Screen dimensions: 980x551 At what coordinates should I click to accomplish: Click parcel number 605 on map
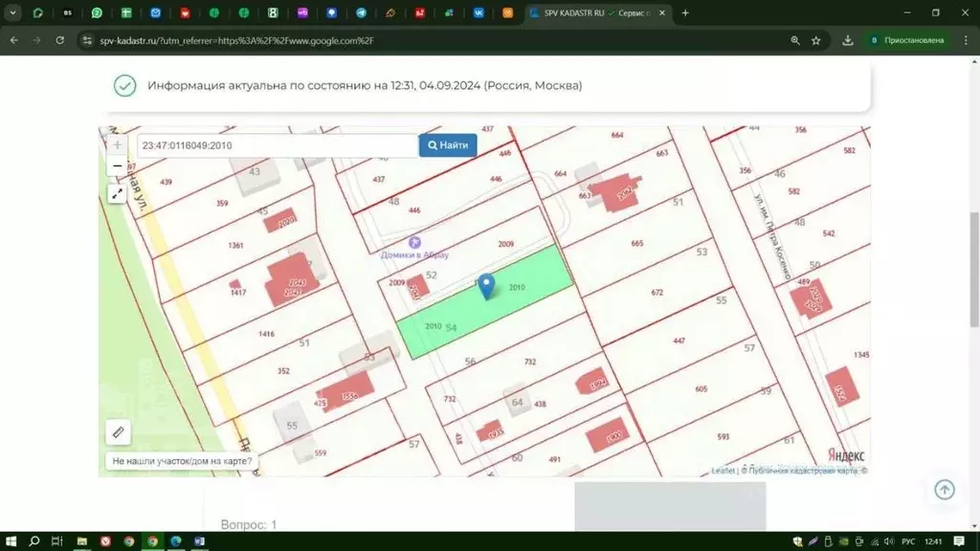coord(702,388)
